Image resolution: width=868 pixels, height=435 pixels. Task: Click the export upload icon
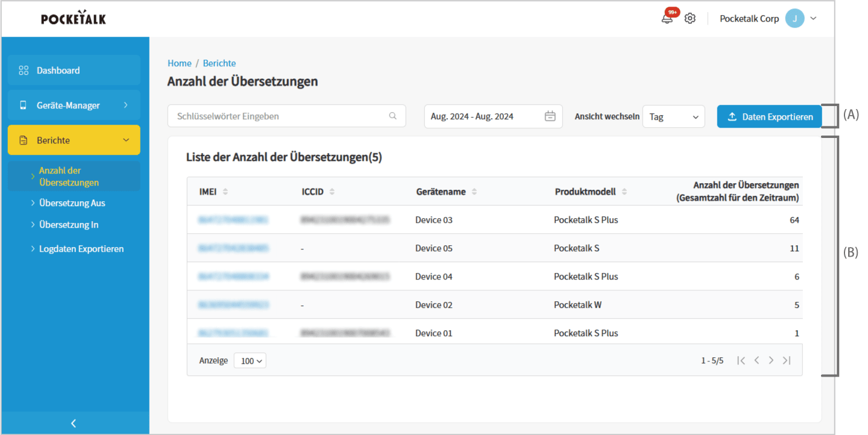pos(732,117)
